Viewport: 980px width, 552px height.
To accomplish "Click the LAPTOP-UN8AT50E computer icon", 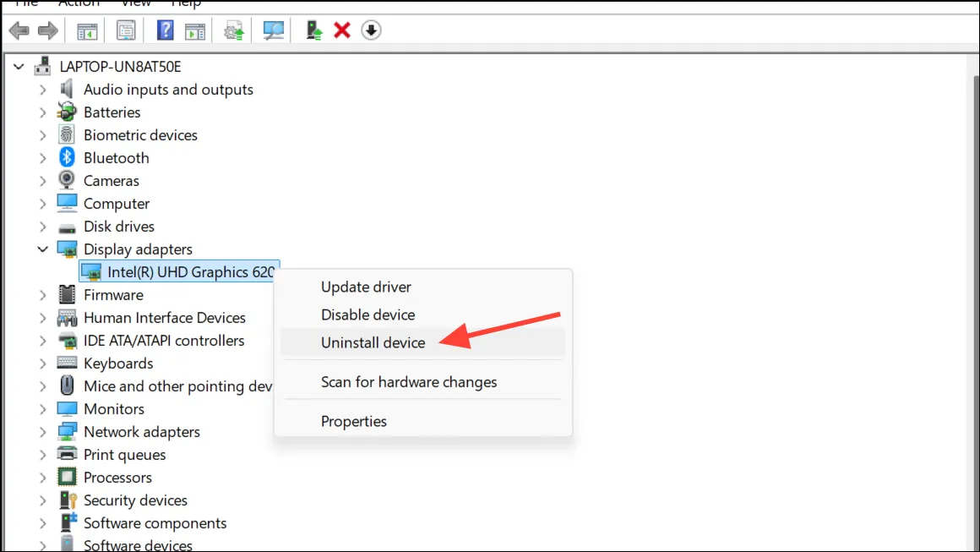I will 42,66.
